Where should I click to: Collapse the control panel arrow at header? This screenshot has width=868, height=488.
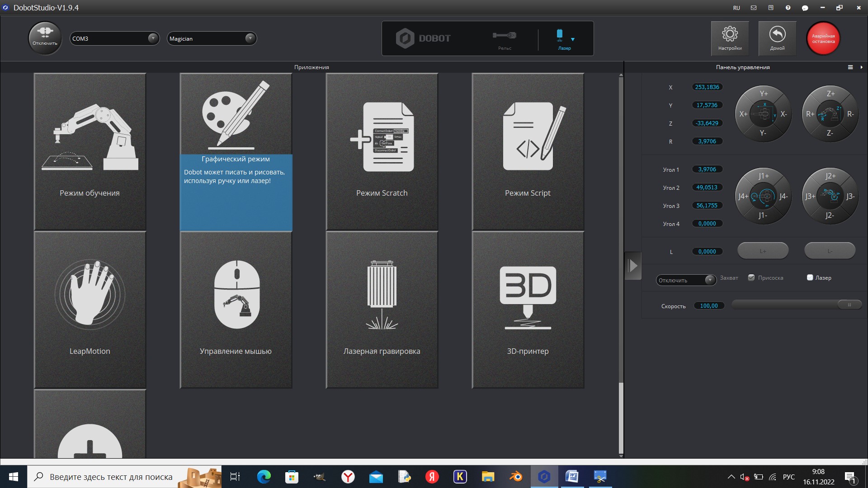(861, 67)
